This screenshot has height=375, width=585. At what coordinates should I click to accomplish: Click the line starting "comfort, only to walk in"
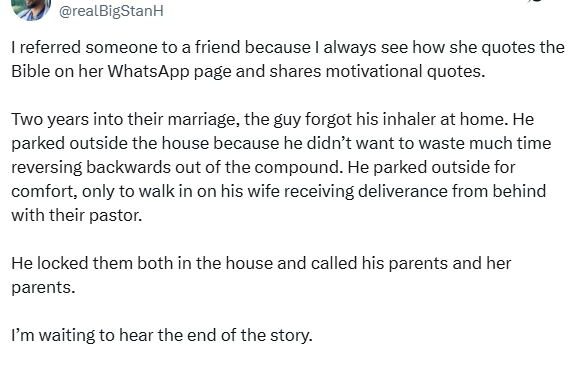pos(279,191)
